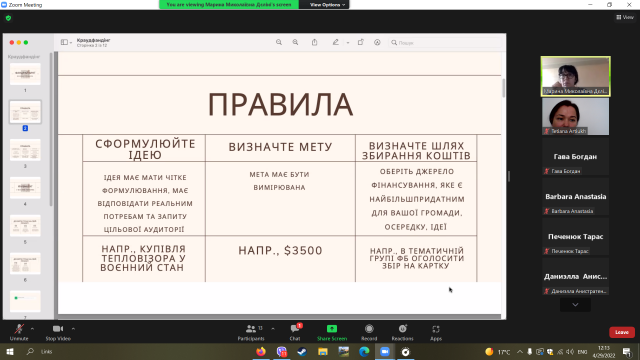Open the taskbar clock and date
The image size is (640, 360).
(604, 351)
